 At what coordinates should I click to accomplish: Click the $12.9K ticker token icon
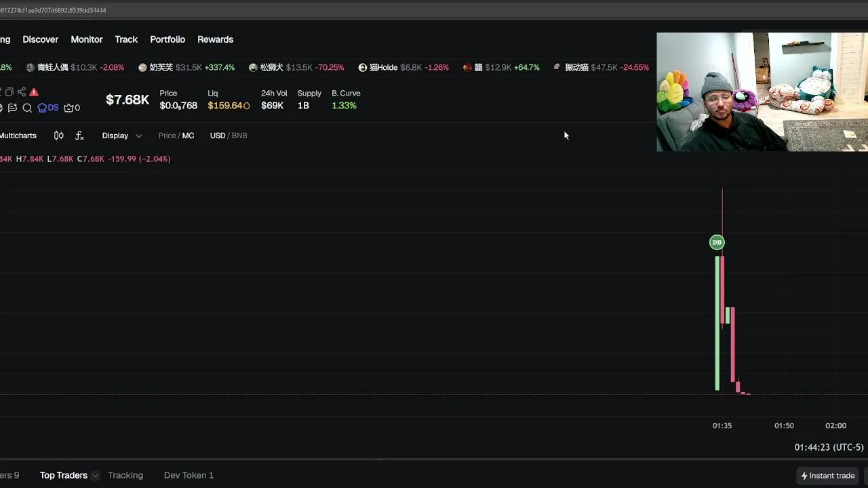[467, 68]
